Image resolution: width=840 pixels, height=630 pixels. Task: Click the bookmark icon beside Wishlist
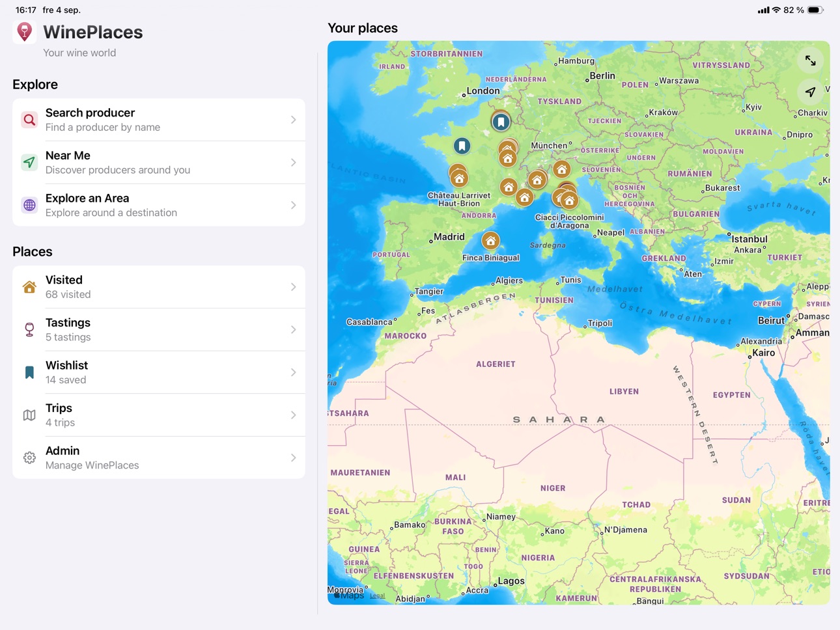pos(29,372)
